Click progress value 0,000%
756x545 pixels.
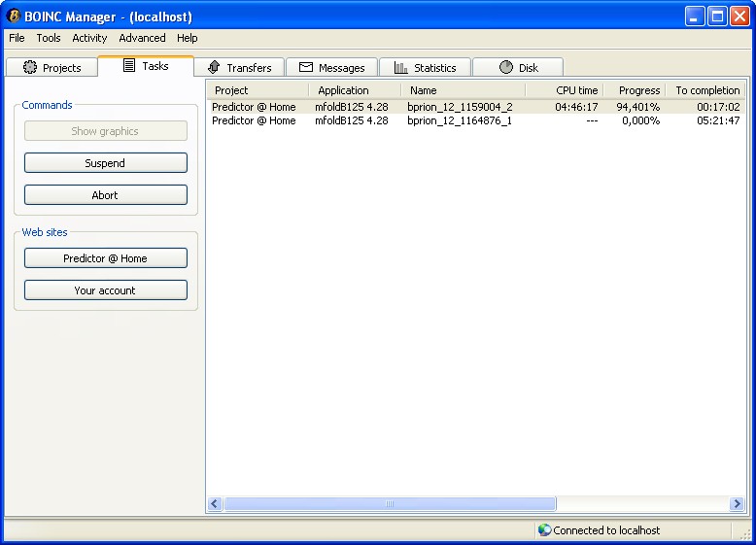pos(640,120)
